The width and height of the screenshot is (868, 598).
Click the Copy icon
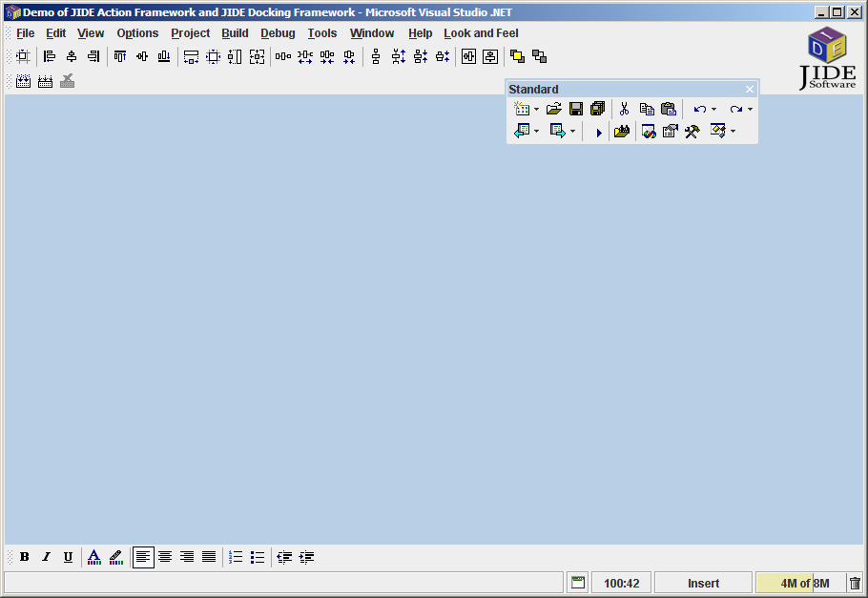pos(647,109)
